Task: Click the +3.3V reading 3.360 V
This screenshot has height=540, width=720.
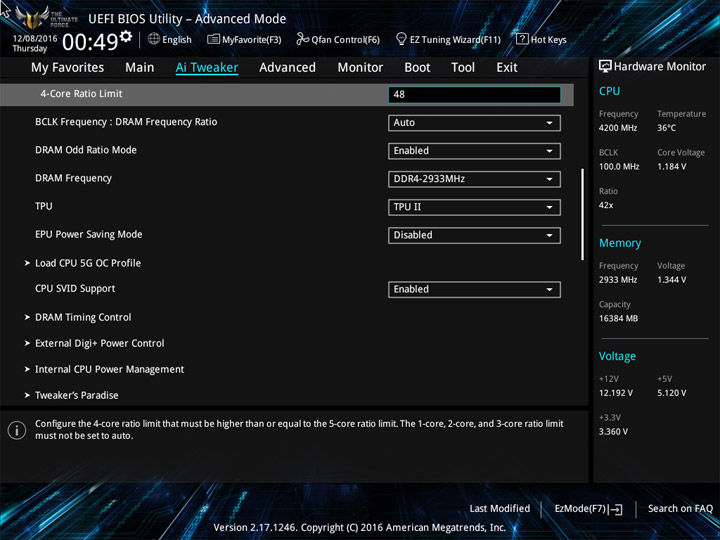Action: (x=613, y=432)
